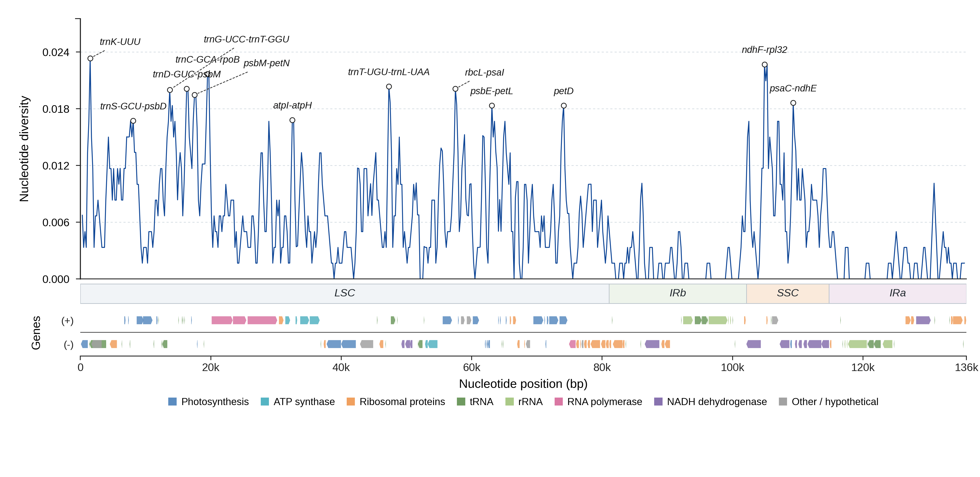Click the SSC region bar
Viewport: 980px width, 477px height.
coord(787,293)
